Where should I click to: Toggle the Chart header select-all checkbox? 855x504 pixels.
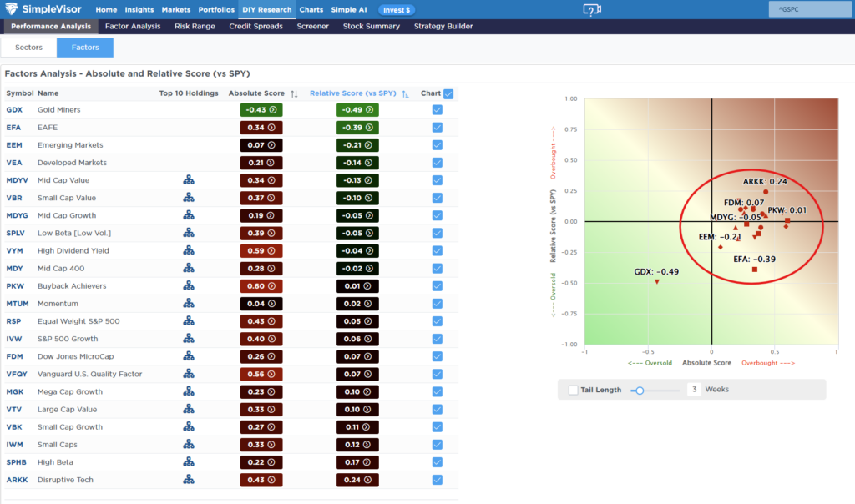coord(448,93)
